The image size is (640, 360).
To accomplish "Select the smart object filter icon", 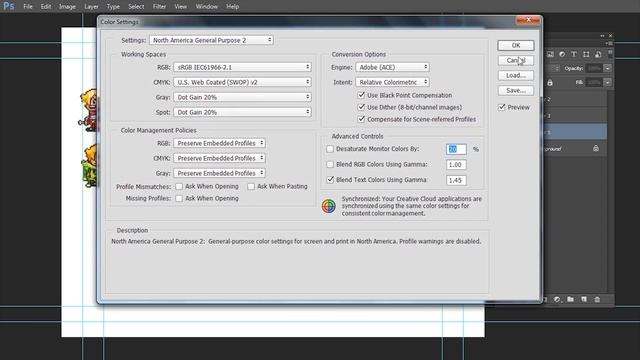I will click(598, 54).
